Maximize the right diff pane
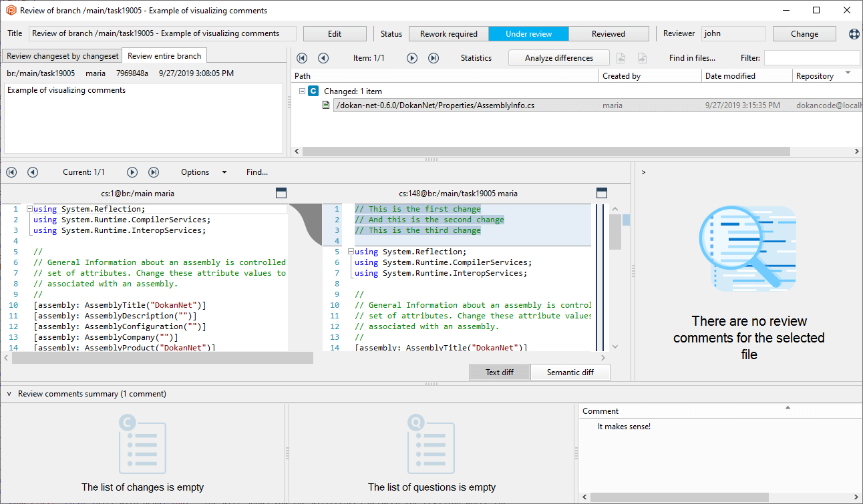Viewport: 863px width, 504px height. [x=602, y=193]
